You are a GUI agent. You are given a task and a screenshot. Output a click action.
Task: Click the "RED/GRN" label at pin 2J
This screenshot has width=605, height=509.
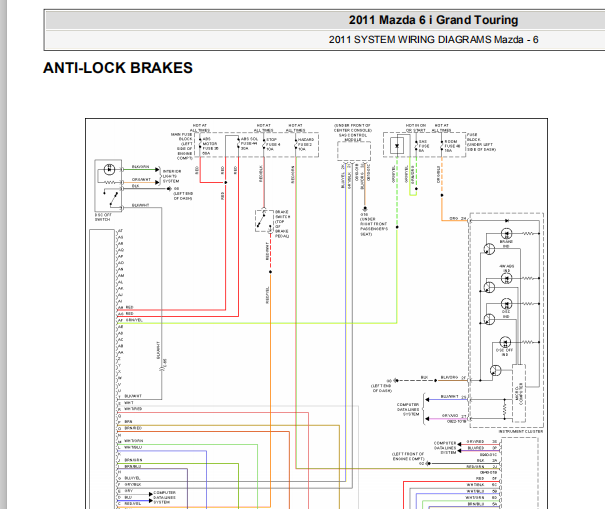click(x=475, y=467)
